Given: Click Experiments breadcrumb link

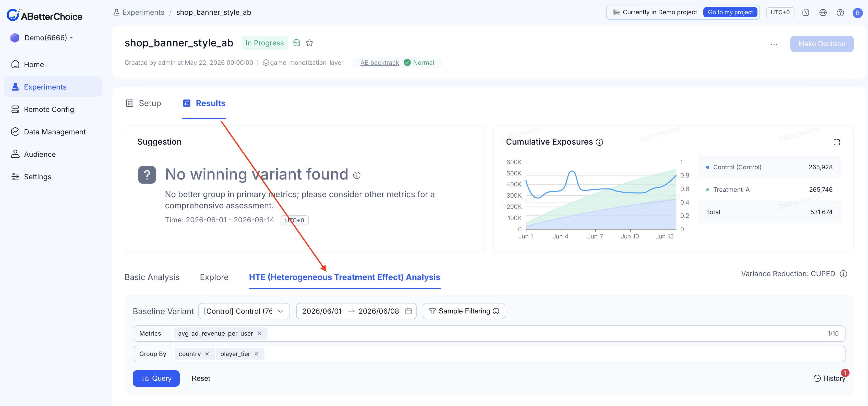Looking at the screenshot, I should click(x=143, y=12).
